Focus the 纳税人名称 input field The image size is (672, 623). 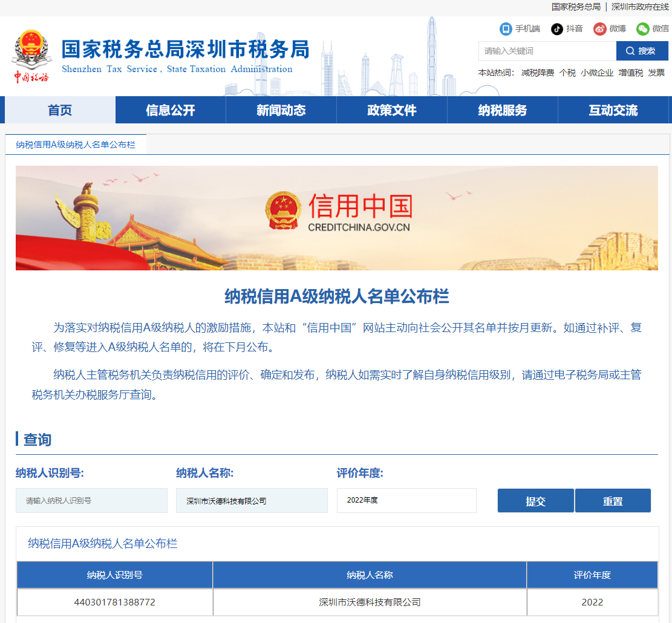[x=252, y=500]
